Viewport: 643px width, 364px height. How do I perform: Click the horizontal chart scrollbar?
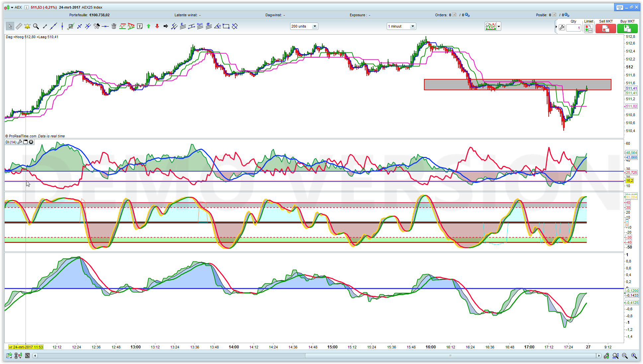450,356
